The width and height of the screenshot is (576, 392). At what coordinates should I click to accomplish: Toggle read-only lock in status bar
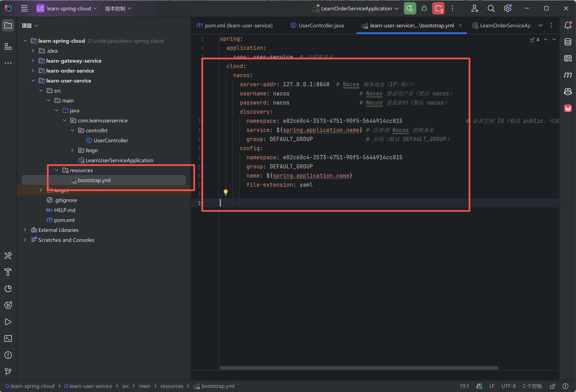click(553, 386)
